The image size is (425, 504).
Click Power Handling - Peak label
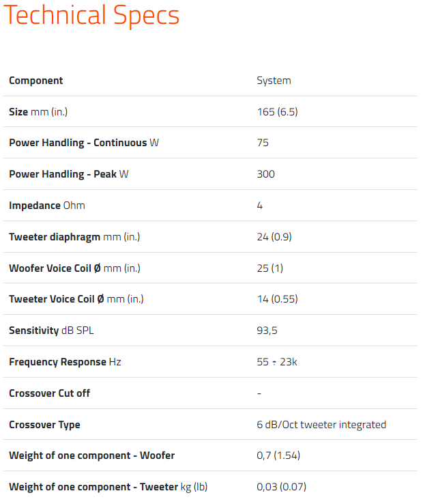(68, 174)
